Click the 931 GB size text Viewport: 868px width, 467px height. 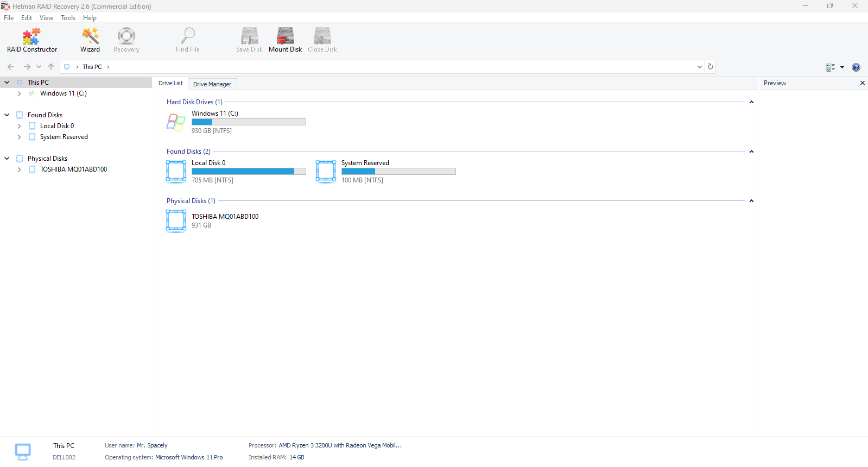pos(201,225)
